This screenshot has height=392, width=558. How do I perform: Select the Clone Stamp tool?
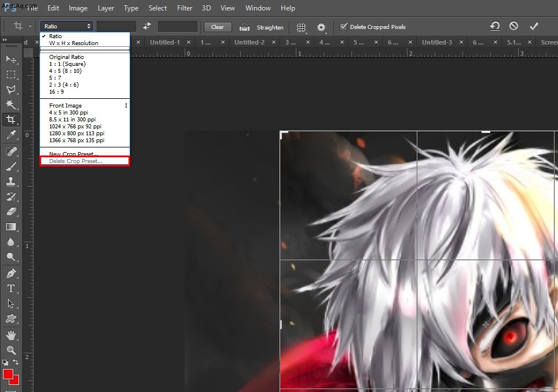tap(11, 181)
